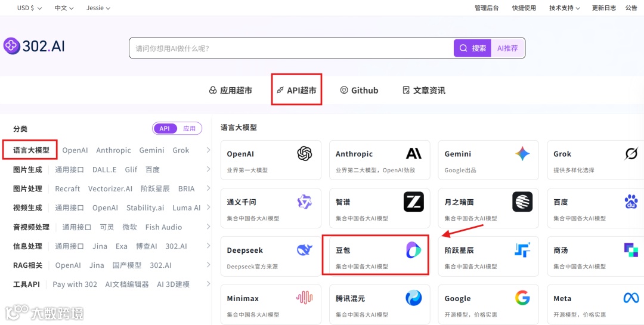
Task: Select the 视频生成 category
Action: coord(27,208)
